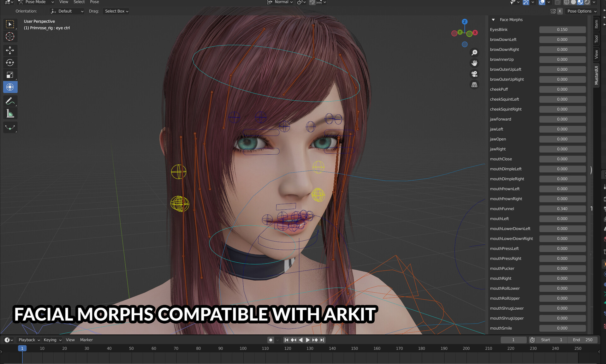
Task: Select the Measure tool
Action: tap(10, 114)
